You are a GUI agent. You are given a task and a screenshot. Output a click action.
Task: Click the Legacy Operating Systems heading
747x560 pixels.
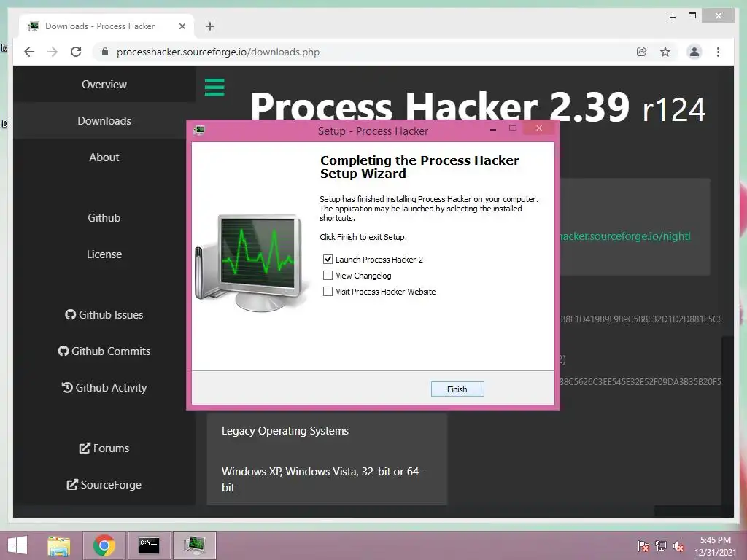(285, 431)
